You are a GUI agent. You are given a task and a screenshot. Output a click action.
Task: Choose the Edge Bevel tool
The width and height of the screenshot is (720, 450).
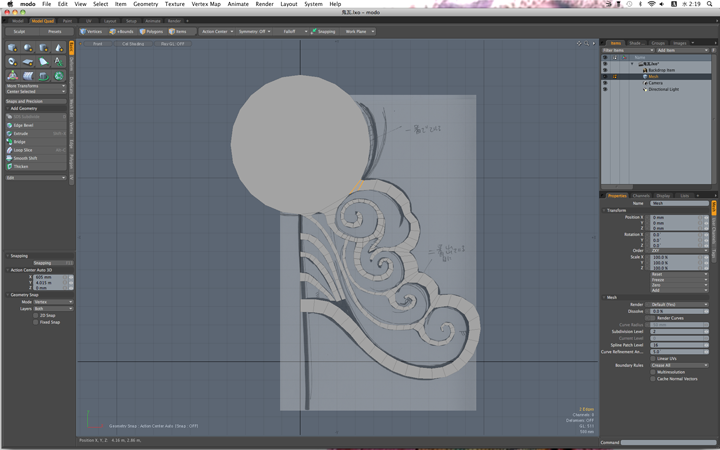point(36,125)
